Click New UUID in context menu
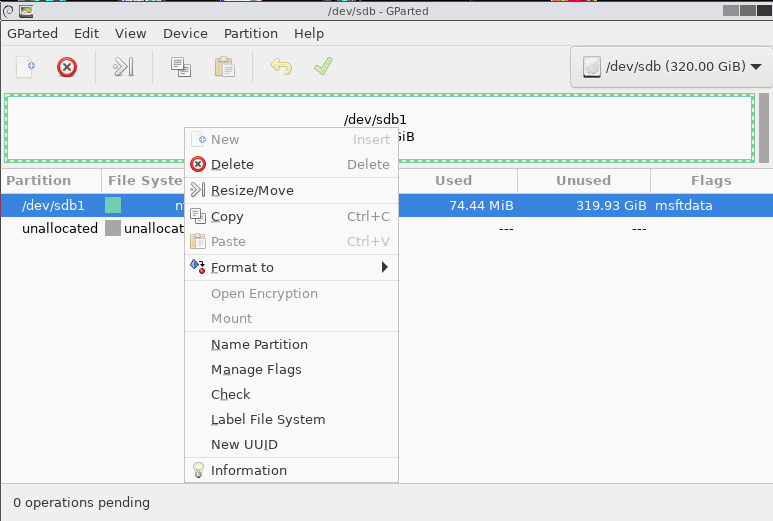The height and width of the screenshot is (521, 773). click(x=244, y=445)
